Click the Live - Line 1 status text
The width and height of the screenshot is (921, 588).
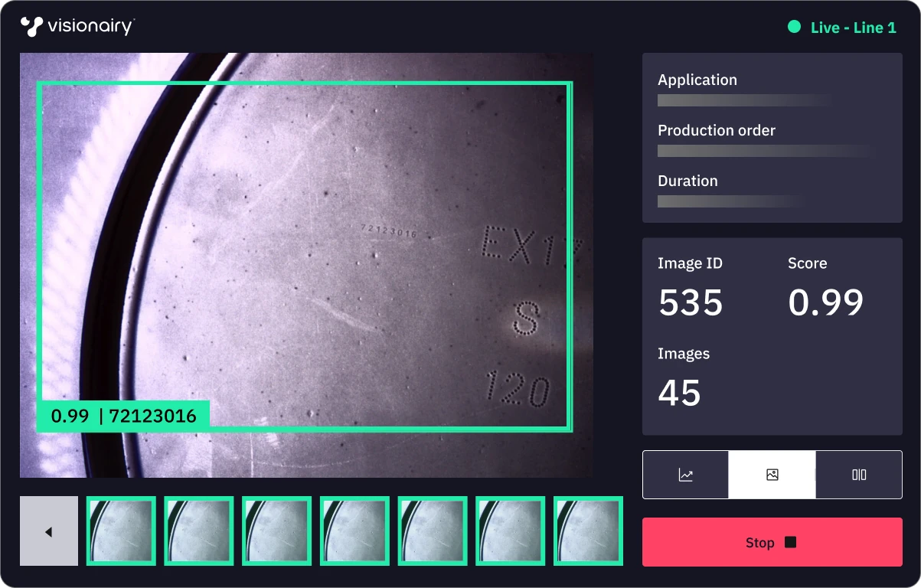click(x=854, y=28)
